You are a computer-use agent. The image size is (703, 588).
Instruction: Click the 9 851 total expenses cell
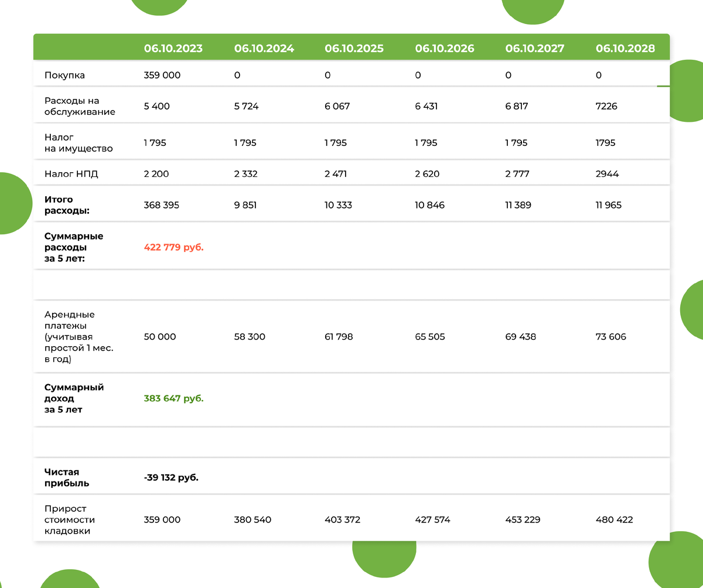(245, 206)
